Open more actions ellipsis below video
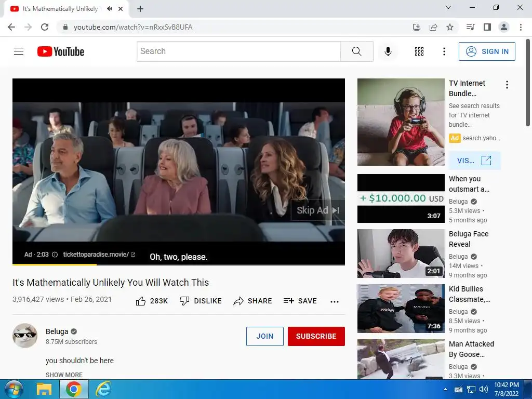The height and width of the screenshot is (399, 532). (x=335, y=301)
